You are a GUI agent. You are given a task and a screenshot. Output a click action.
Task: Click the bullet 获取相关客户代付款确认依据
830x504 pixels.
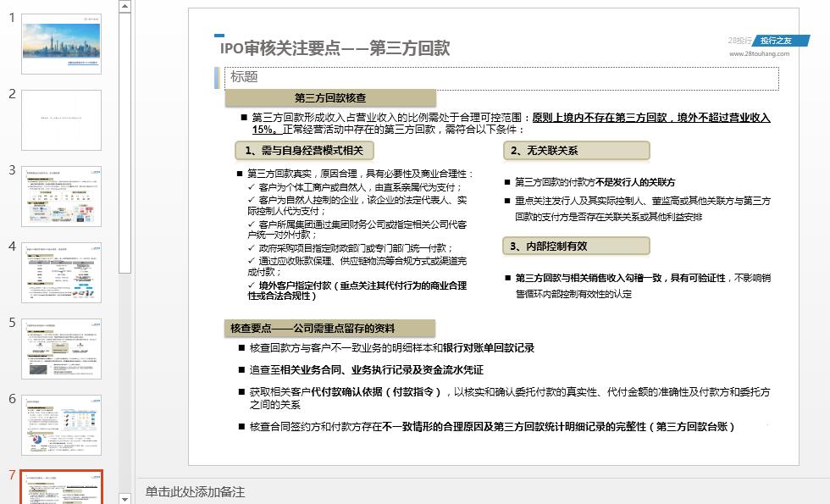coord(504,398)
